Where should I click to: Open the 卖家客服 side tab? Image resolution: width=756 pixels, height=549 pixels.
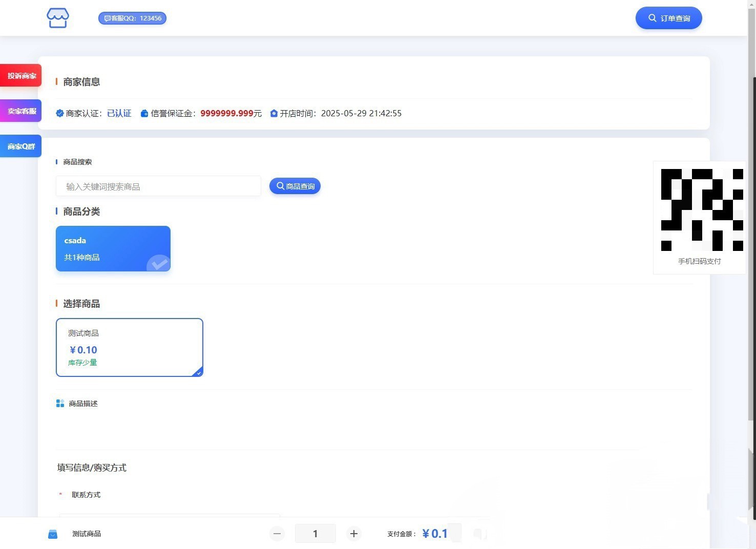tap(21, 111)
